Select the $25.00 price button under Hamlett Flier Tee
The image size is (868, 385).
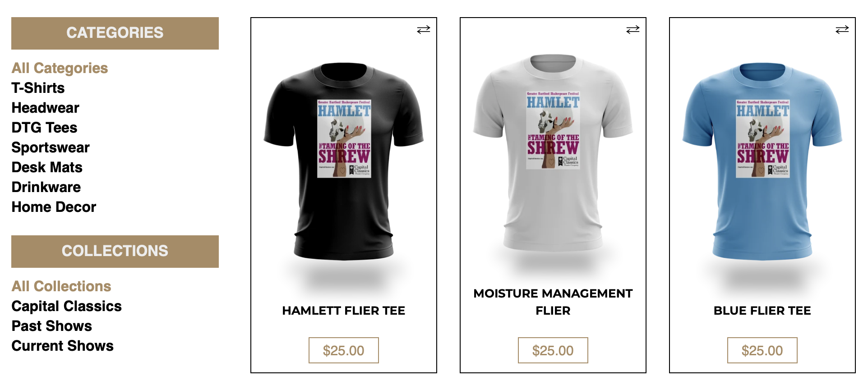pyautogui.click(x=344, y=350)
